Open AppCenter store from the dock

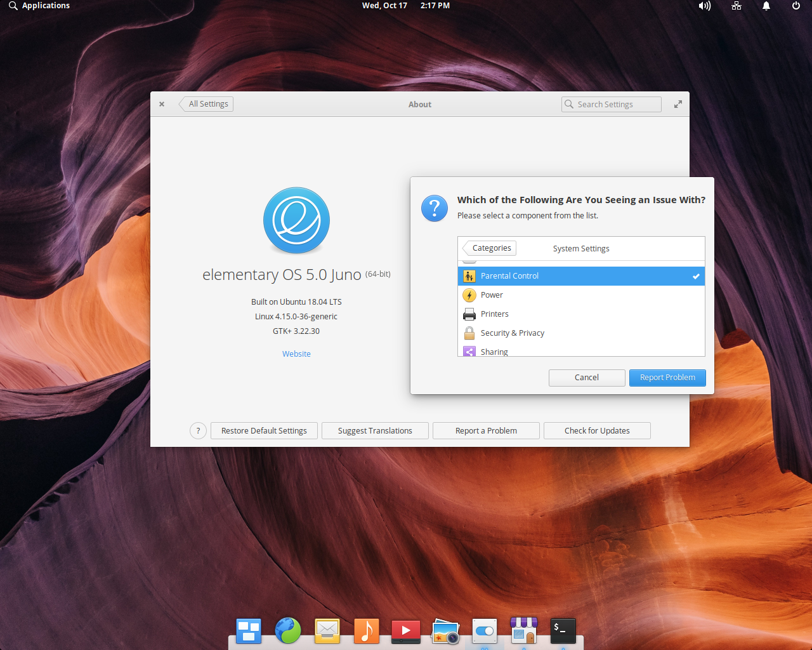524,631
